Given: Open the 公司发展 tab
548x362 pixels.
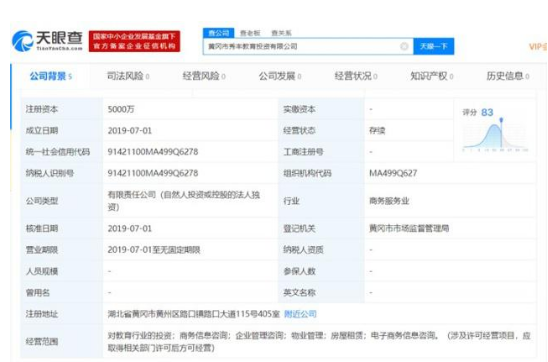Looking at the screenshot, I should tap(280, 76).
